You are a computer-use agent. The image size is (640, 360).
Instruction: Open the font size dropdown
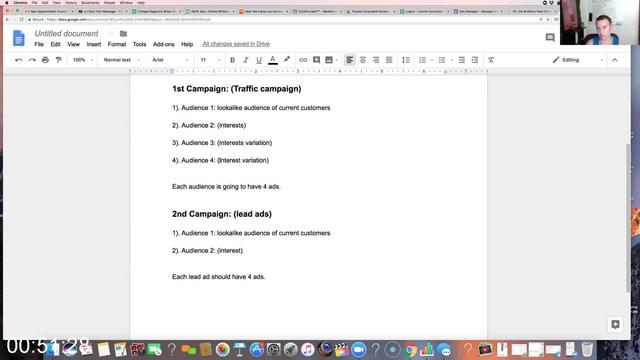(210, 60)
